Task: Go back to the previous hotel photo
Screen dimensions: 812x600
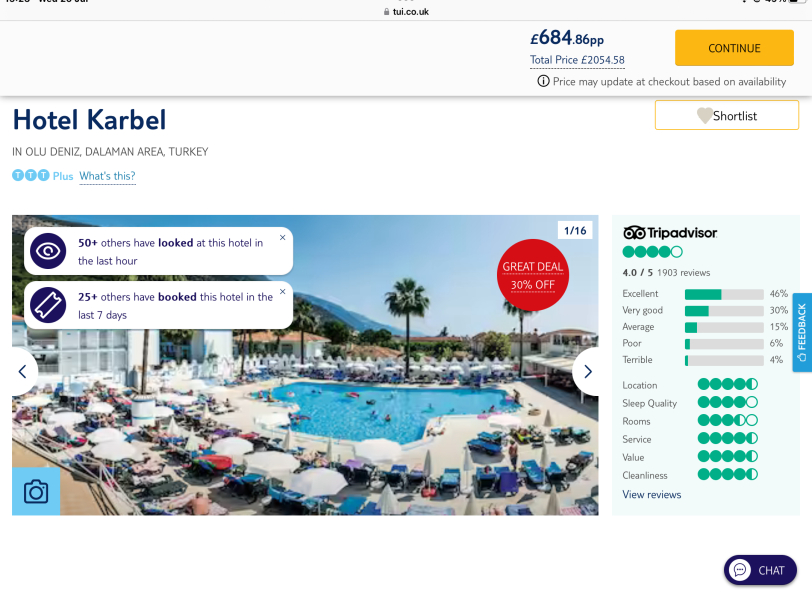Action: click(22, 371)
